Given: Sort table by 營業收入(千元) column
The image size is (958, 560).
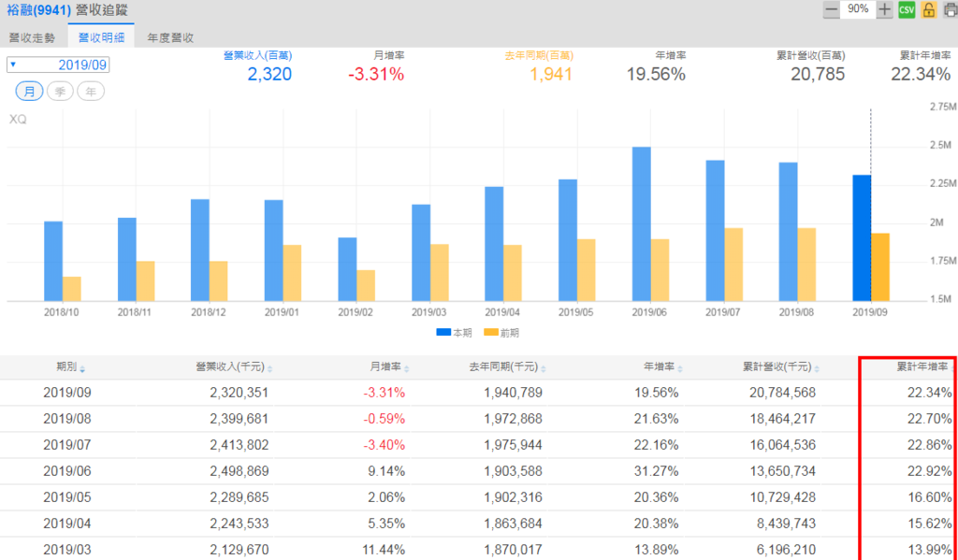Looking at the screenshot, I should point(234,367).
